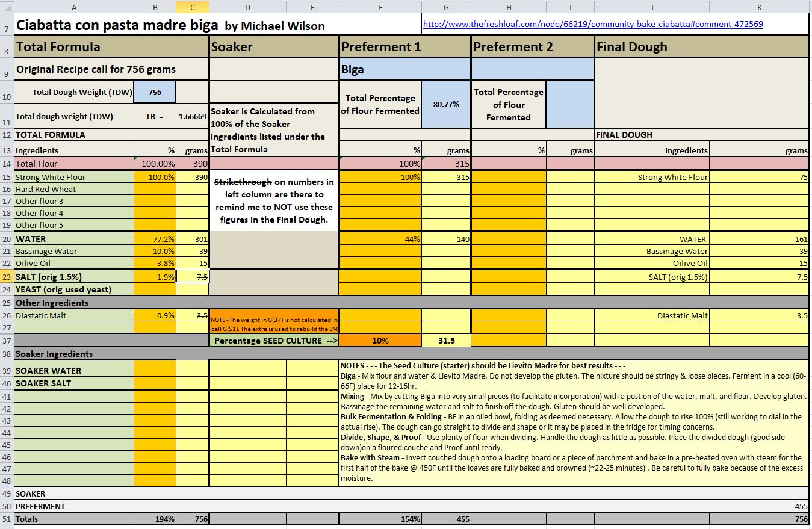
Task: Open the thefreshloaf.com community bake hyperlink
Action: pos(593,25)
